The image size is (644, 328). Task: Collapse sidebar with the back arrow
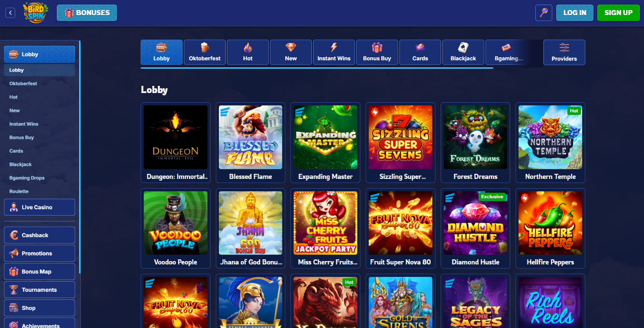click(x=11, y=13)
